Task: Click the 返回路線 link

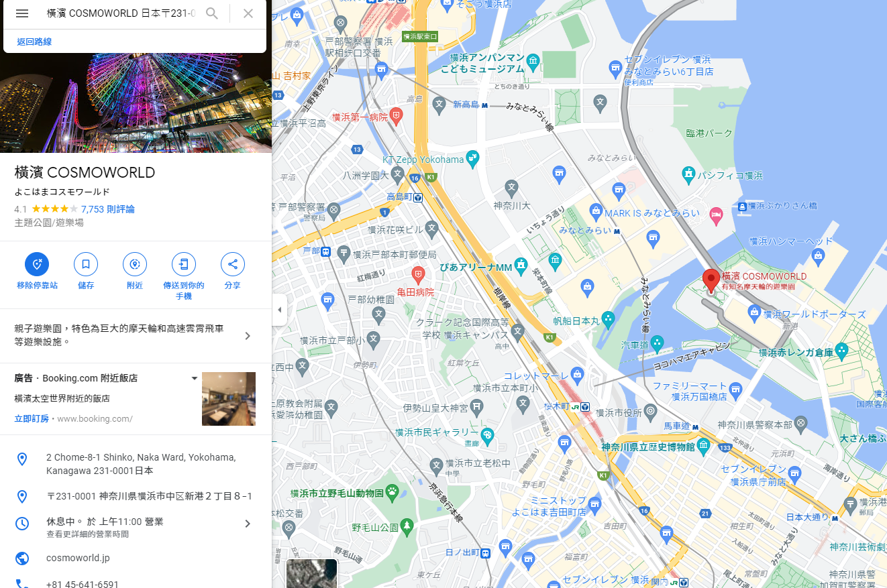Action: 34,42
